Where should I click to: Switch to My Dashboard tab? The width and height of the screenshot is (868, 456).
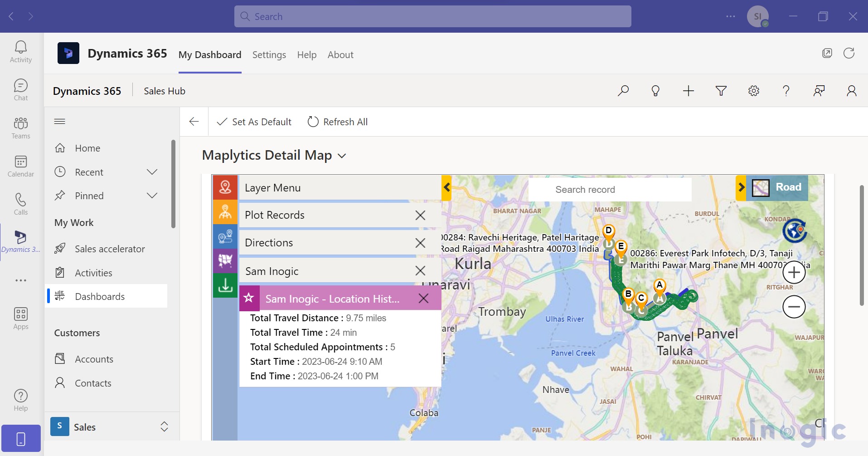[210, 55]
